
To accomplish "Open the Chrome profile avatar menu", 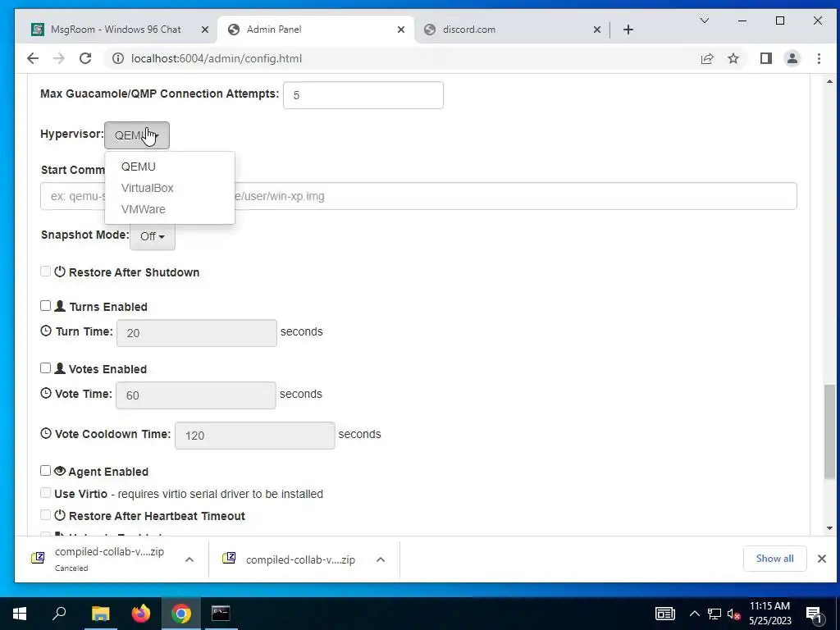I will pyautogui.click(x=792, y=58).
